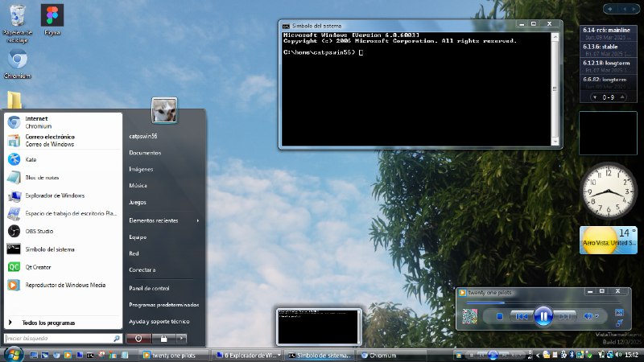
Task: Open the Kate editor entry
Action: pos(31,159)
